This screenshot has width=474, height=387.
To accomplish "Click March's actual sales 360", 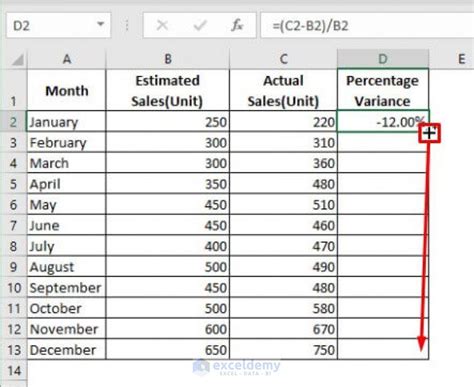I will (x=283, y=163).
